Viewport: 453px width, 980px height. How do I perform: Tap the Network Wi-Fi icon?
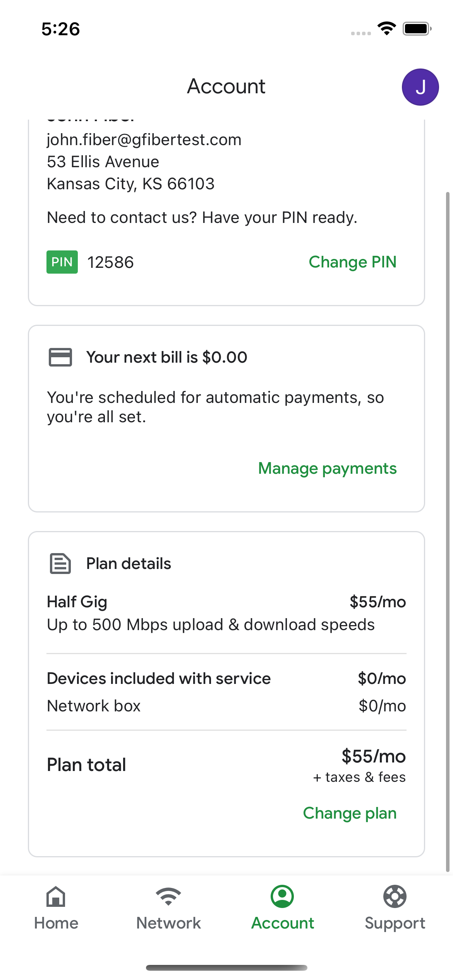point(168,896)
